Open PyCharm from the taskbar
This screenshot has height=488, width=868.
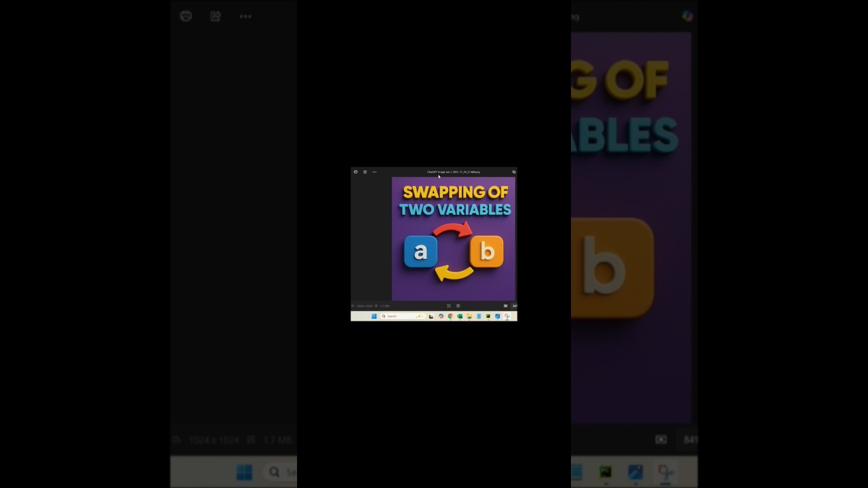coord(488,317)
